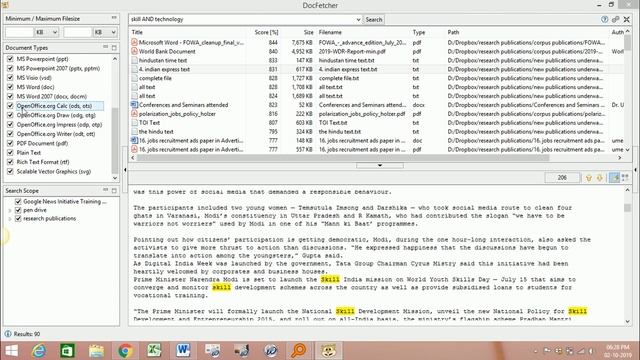Open the orange magnifier app in taskbar
Viewport: 640px width, 360px height.
[299, 351]
